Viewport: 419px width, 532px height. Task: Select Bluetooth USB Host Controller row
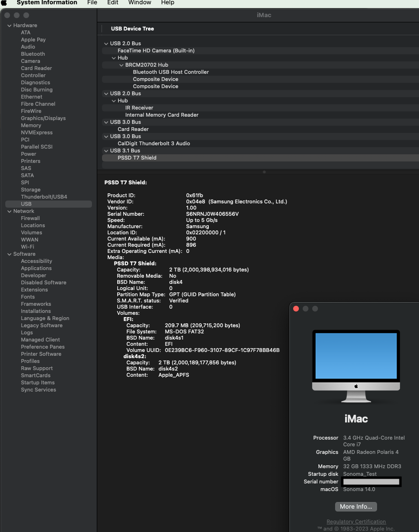[260, 72]
